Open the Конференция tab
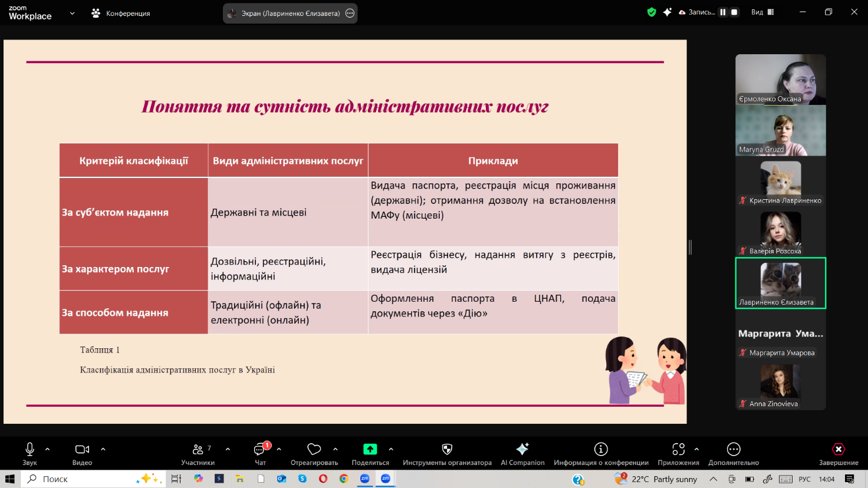 tap(121, 13)
